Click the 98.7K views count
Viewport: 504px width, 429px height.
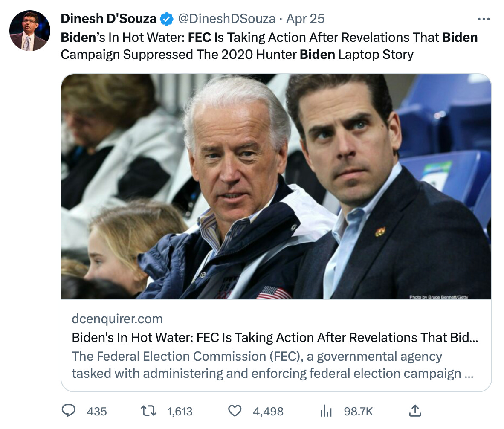(x=358, y=411)
